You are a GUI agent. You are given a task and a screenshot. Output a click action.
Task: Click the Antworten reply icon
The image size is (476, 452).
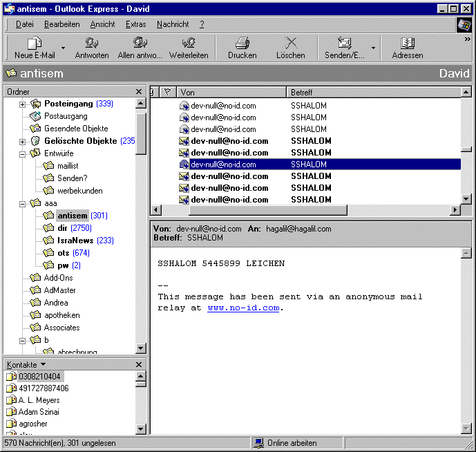coord(92,44)
